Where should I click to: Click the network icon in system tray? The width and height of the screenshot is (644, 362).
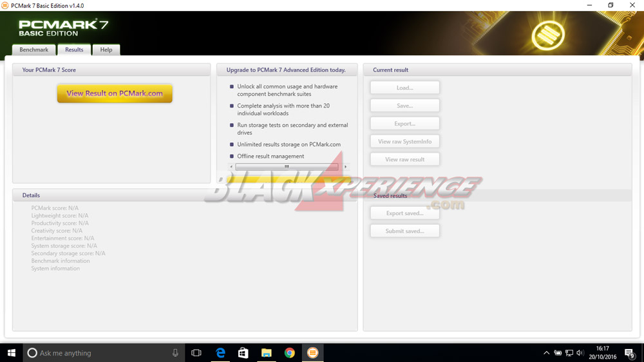click(569, 353)
